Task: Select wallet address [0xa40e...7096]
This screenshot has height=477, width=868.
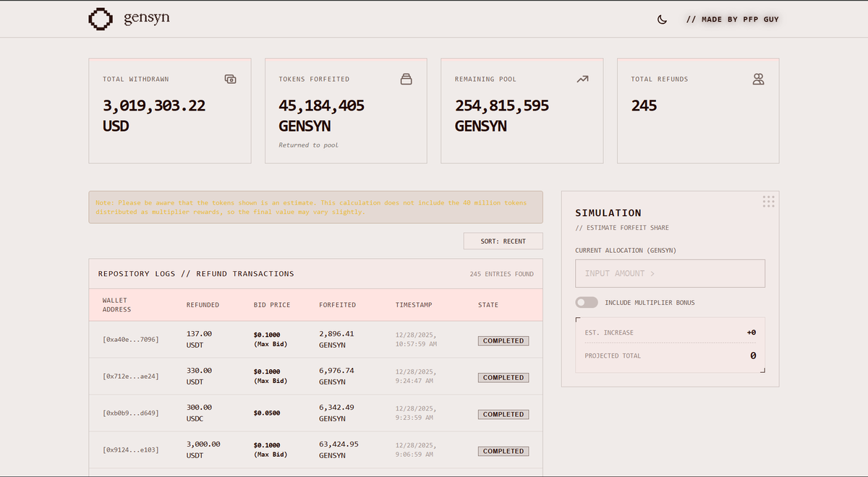Action: [131, 339]
